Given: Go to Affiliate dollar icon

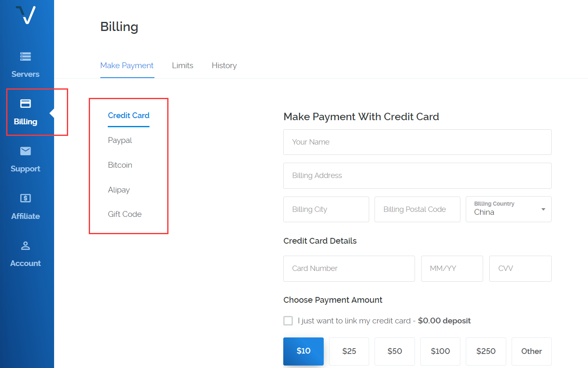Looking at the screenshot, I should [x=26, y=198].
